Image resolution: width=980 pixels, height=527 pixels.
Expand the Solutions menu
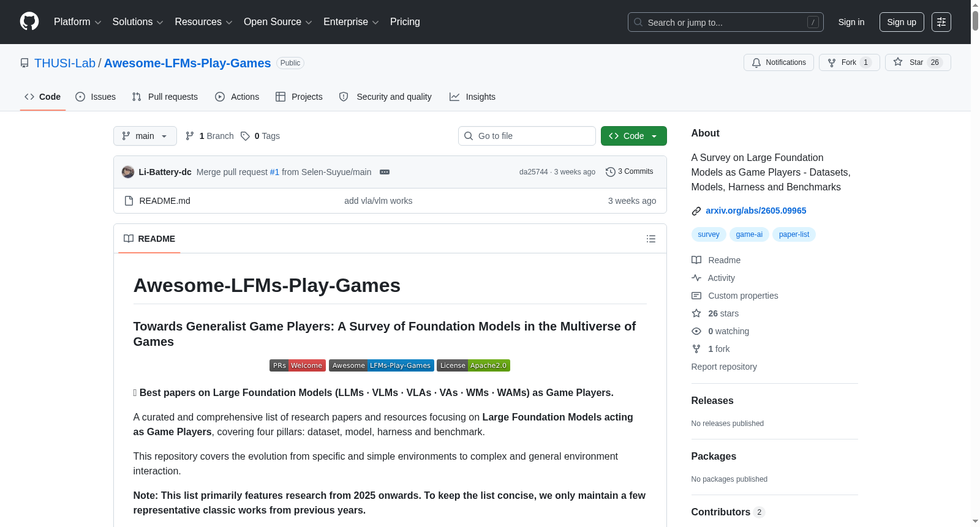click(x=138, y=22)
